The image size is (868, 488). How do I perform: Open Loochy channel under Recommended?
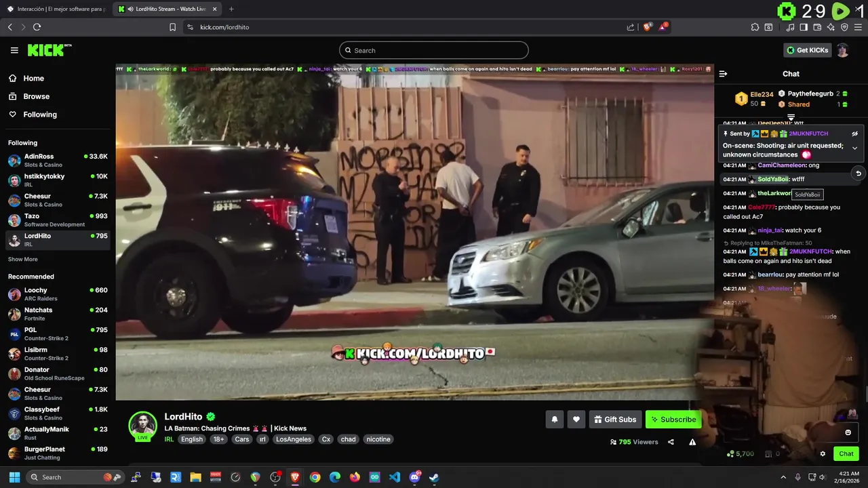[x=58, y=294]
